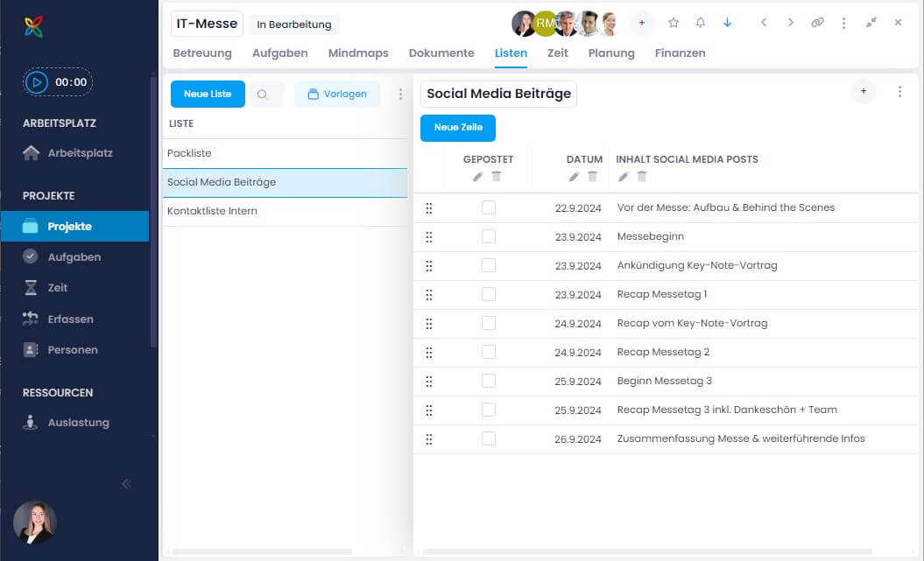Click the search icon beside Neue Liste
Screen dimensions: 924x561
point(263,95)
